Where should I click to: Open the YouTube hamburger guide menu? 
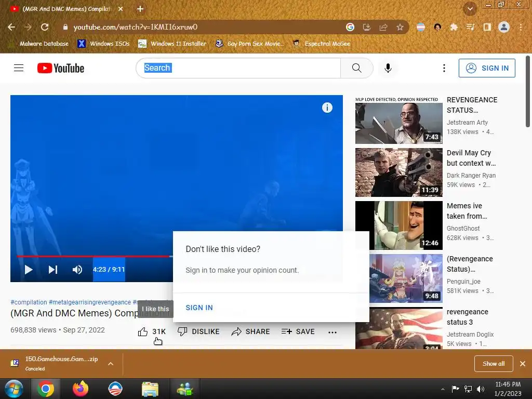pos(19,68)
